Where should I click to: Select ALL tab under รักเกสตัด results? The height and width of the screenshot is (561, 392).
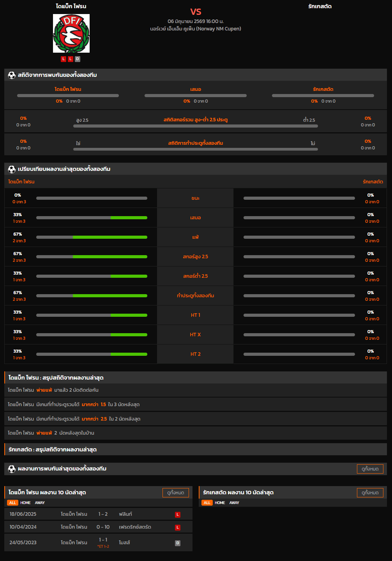(207, 503)
